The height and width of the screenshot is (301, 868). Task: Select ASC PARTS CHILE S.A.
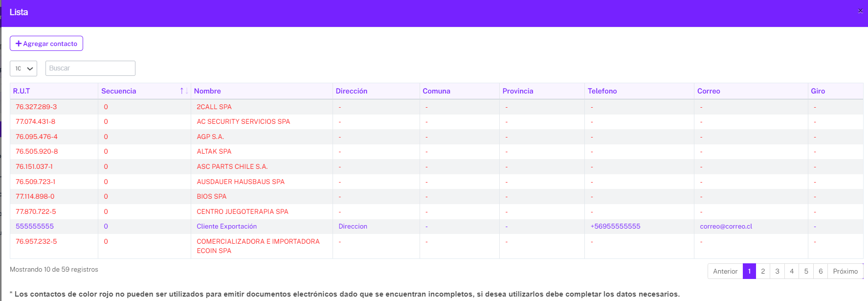(x=232, y=166)
